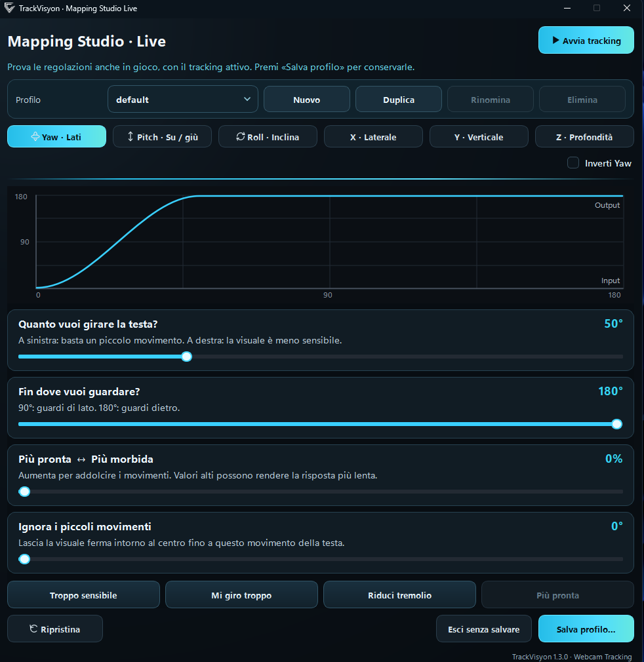Image resolution: width=644 pixels, height=662 pixels.
Task: Click the Ripristina button
Action: tap(55, 629)
